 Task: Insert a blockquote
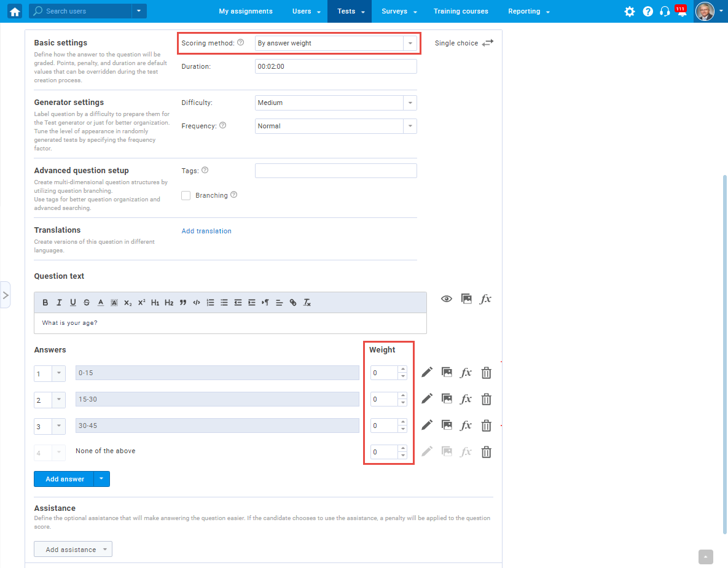[x=183, y=303]
